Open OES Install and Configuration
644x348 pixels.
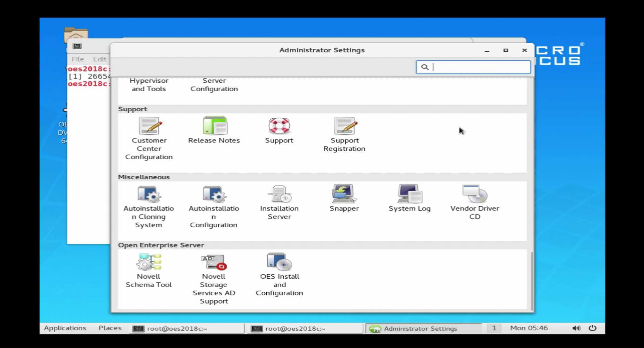(279, 275)
